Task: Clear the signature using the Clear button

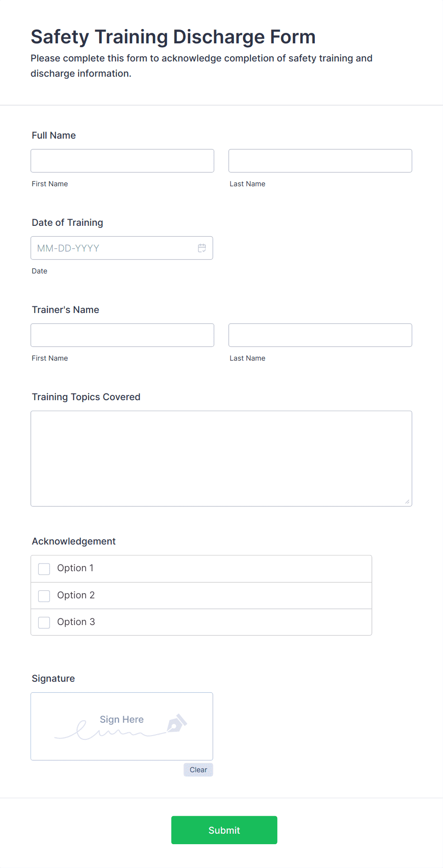Action: (x=198, y=769)
